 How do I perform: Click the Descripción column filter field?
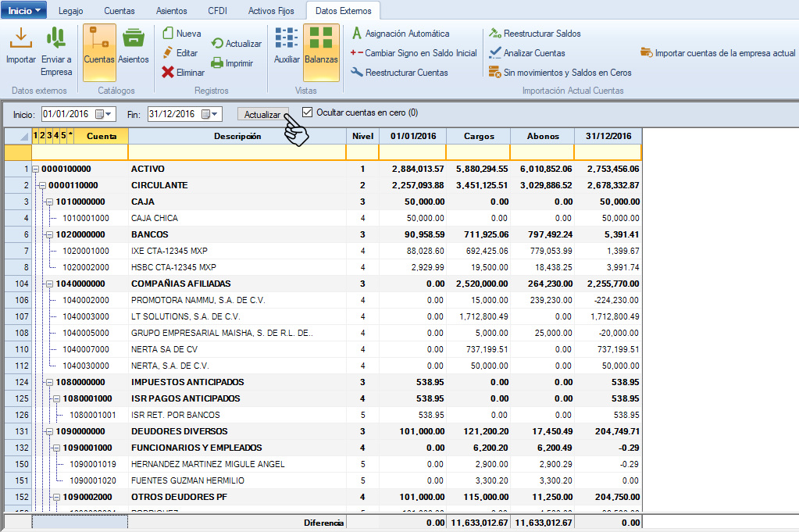click(x=237, y=152)
